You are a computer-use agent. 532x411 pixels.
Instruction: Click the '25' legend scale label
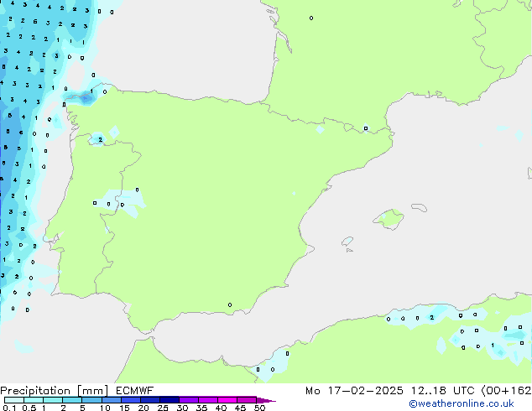163,408
